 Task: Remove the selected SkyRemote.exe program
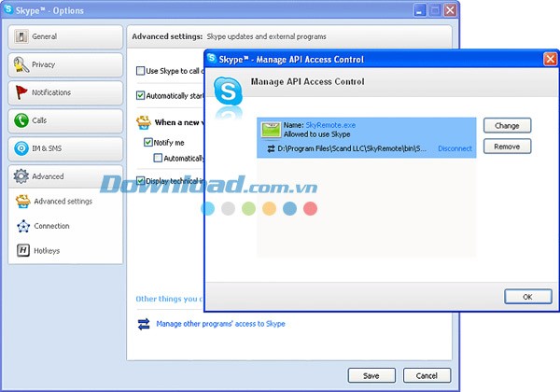507,147
